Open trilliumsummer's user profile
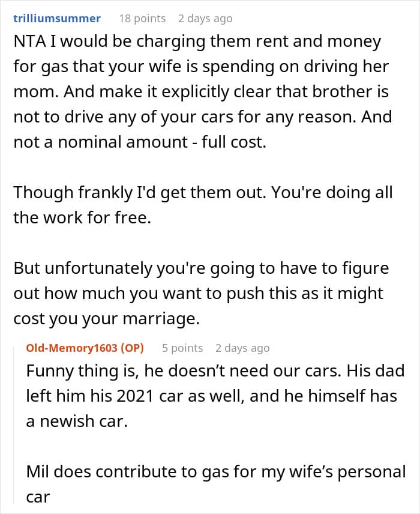 click(x=57, y=19)
